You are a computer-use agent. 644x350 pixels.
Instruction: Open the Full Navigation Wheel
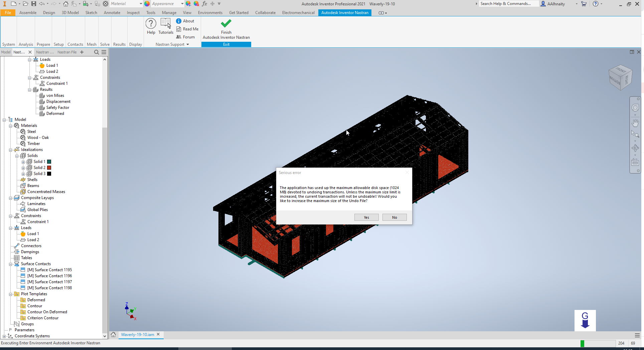tap(635, 108)
